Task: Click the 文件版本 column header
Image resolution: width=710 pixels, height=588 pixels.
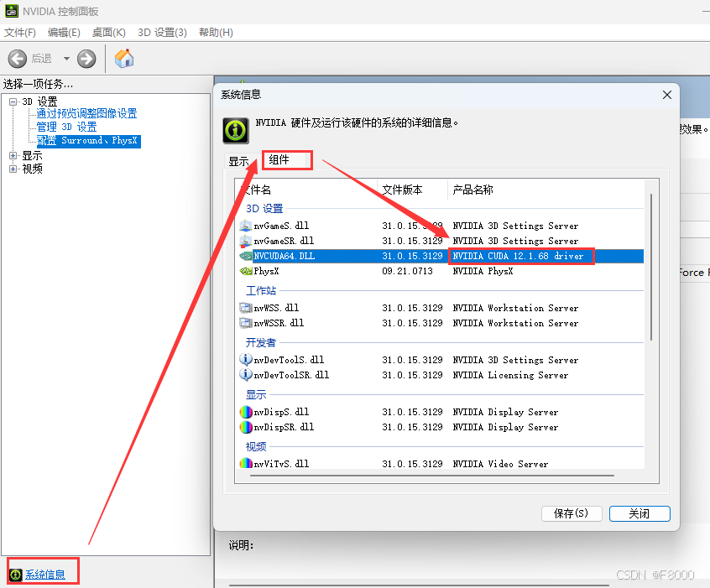Action: (412, 190)
